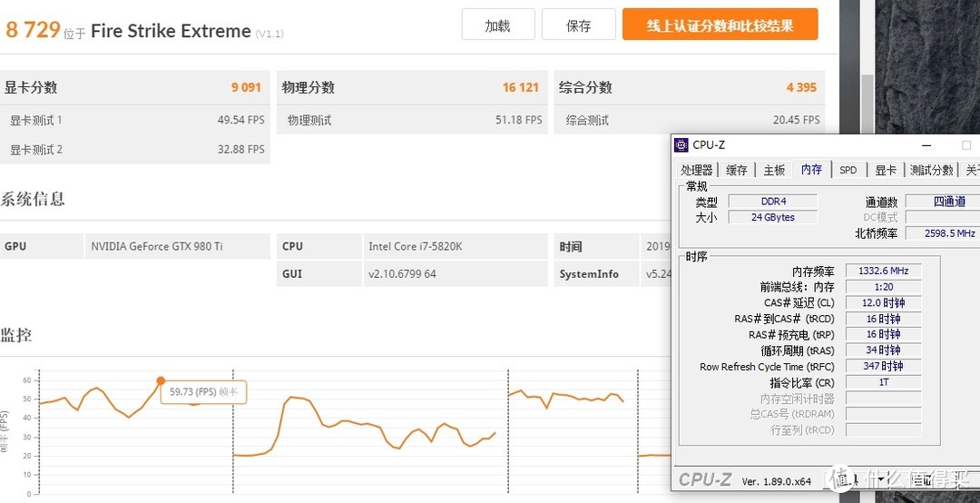The height and width of the screenshot is (503, 980).
Task: Click the orange 线上认证分数和比较结果 button
Action: coord(720,25)
